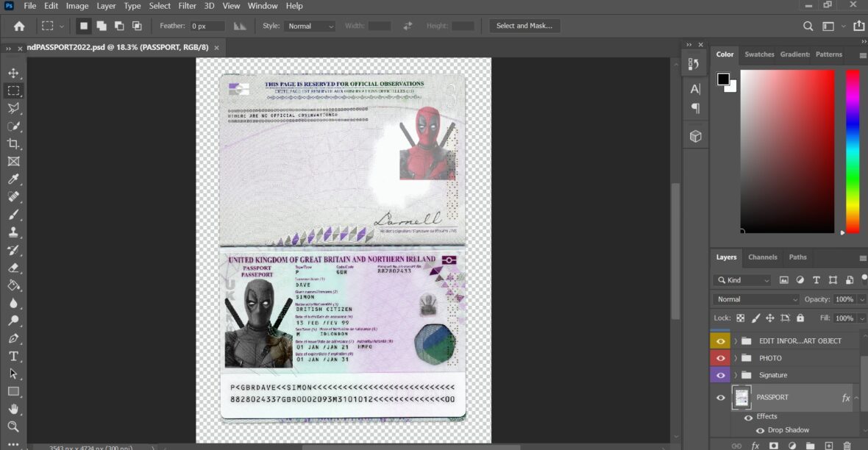Viewport: 868px width, 450px height.
Task: Close the PASSPORT2022.psd document tab
Action: click(216, 48)
